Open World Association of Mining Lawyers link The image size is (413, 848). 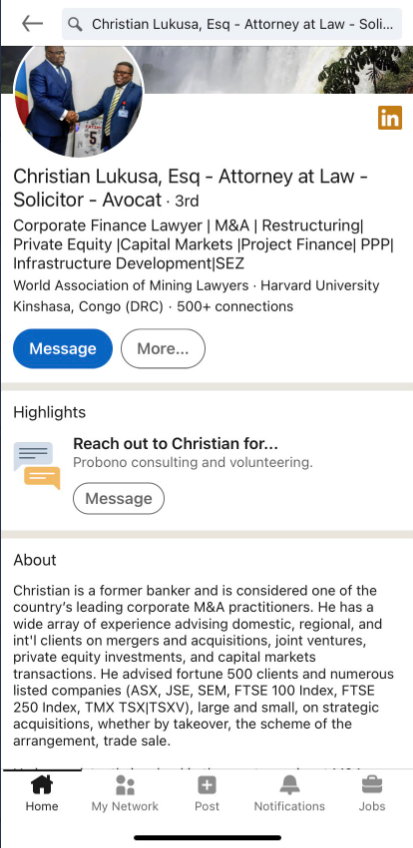[x=131, y=286]
